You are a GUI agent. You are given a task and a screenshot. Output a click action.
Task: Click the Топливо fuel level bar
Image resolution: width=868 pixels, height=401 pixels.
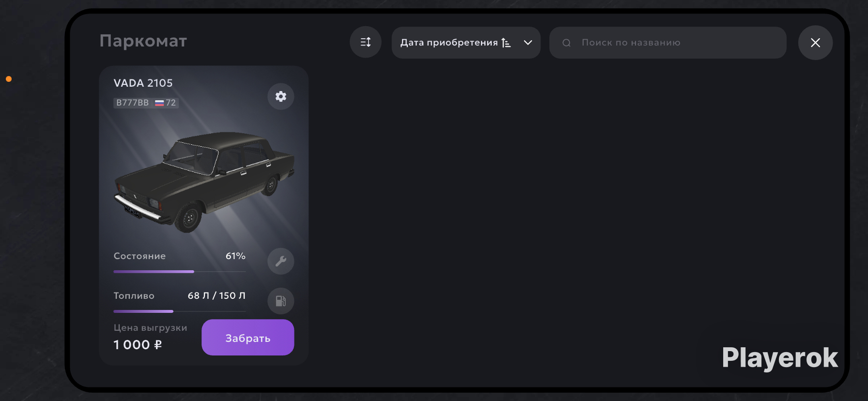coord(180,311)
